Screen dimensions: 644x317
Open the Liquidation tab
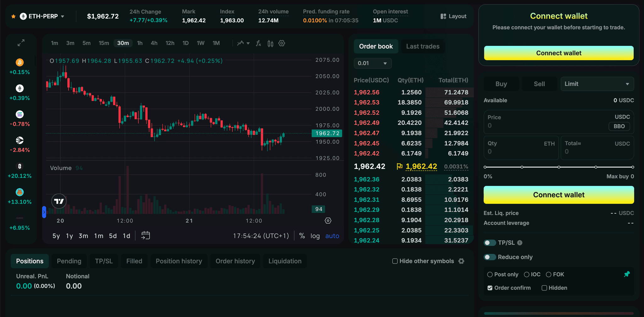pyautogui.click(x=285, y=261)
